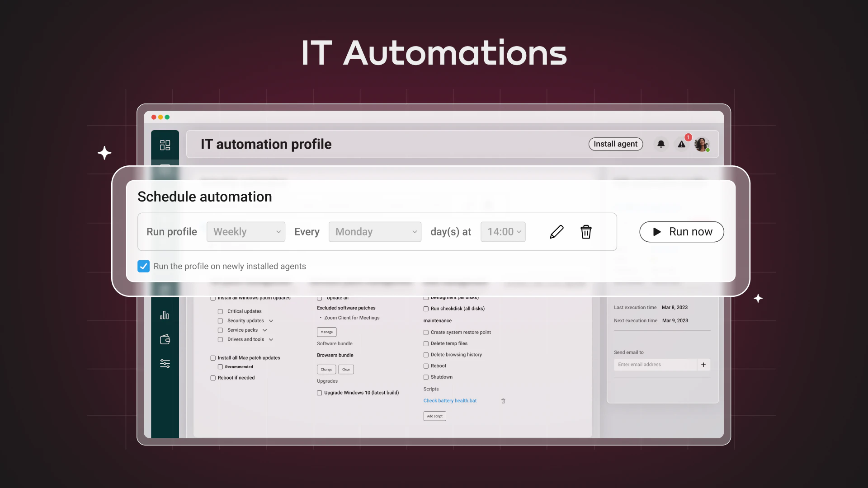Open the Check battery health.bat script

point(449,400)
